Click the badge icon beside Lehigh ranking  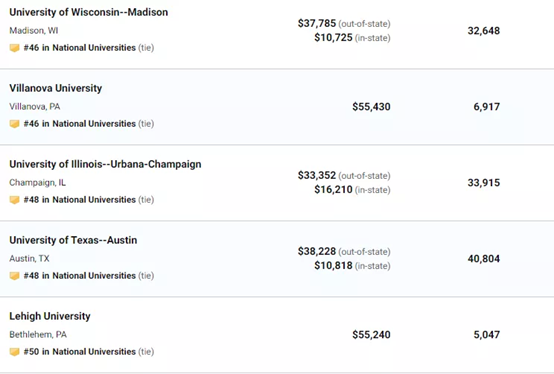click(x=14, y=351)
